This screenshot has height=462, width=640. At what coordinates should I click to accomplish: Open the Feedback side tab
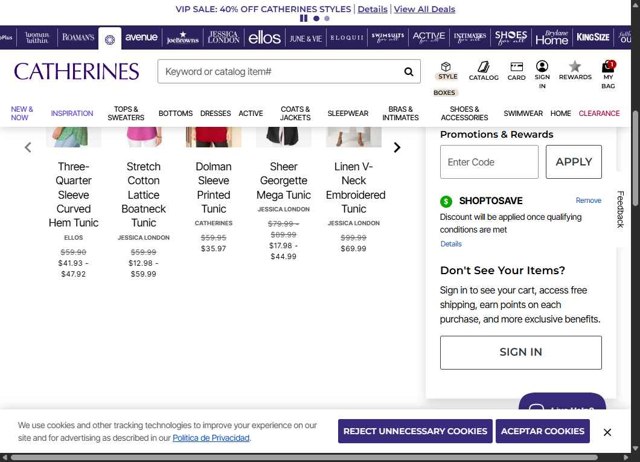point(620,209)
